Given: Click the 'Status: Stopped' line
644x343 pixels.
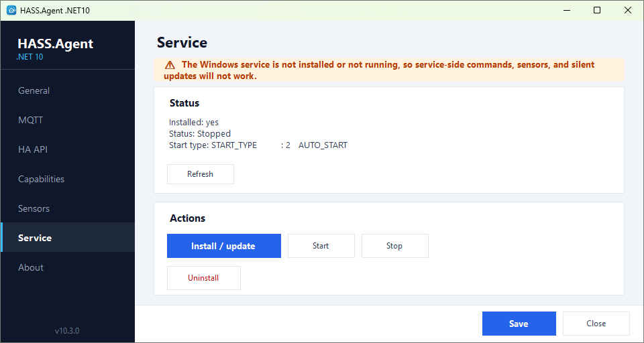Looking at the screenshot, I should point(200,134).
